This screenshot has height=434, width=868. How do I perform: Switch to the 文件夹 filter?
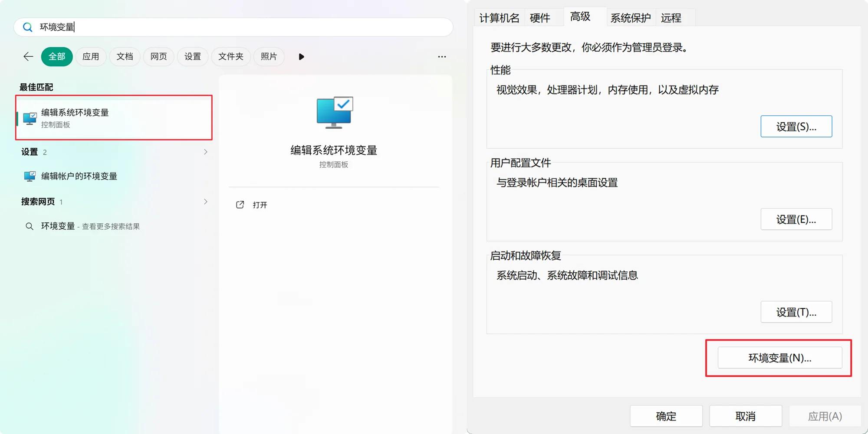(x=231, y=57)
